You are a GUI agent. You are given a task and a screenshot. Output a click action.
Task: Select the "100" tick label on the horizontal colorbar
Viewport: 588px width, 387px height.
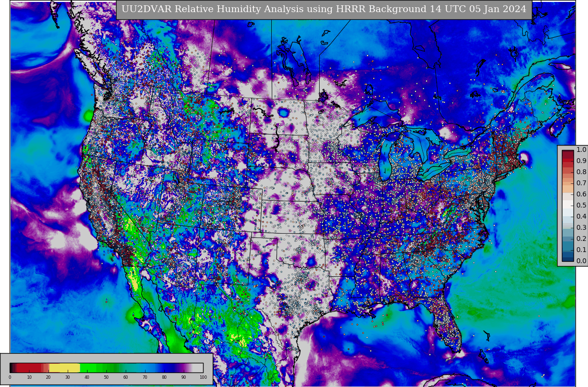click(x=203, y=377)
